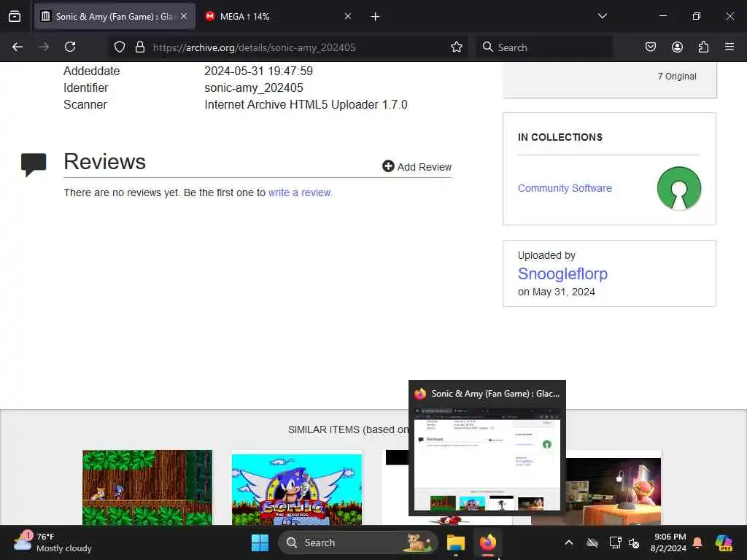The image size is (747, 560).
Task: Select the Addeddate value 2024-05-31 19:47:59
Action: pos(259,71)
